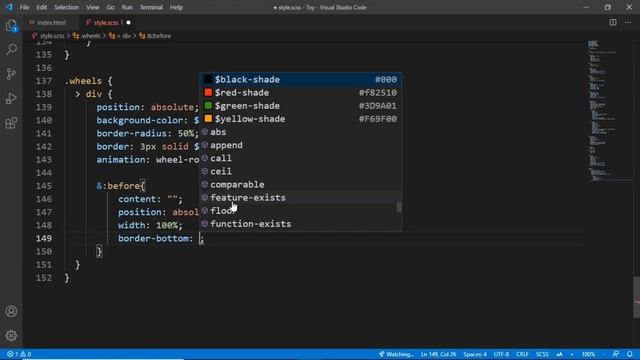Viewport: 640px width, 360px height.
Task: Restore down the VS Code window
Action: [608, 7]
